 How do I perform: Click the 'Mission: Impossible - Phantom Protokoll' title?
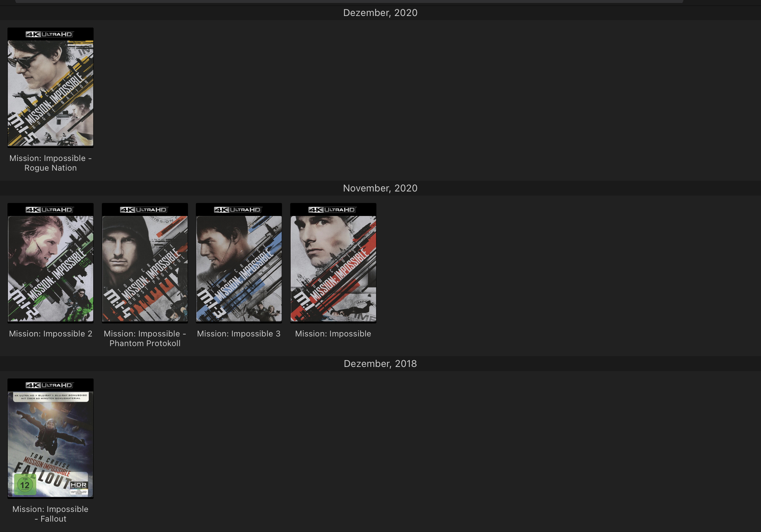click(145, 339)
